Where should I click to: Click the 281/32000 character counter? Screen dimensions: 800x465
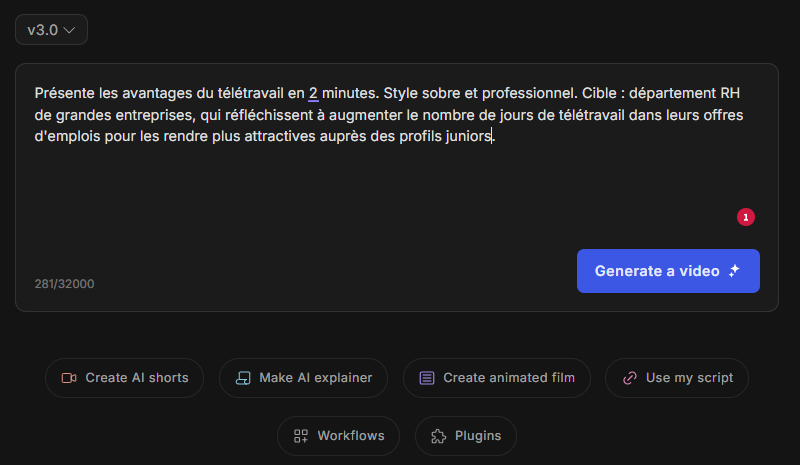[x=64, y=284]
